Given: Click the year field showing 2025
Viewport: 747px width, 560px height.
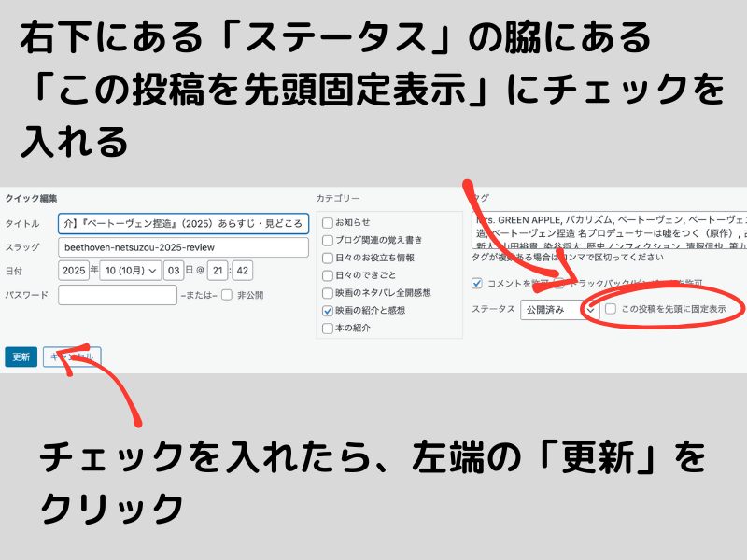Looking at the screenshot, I should [x=73, y=271].
